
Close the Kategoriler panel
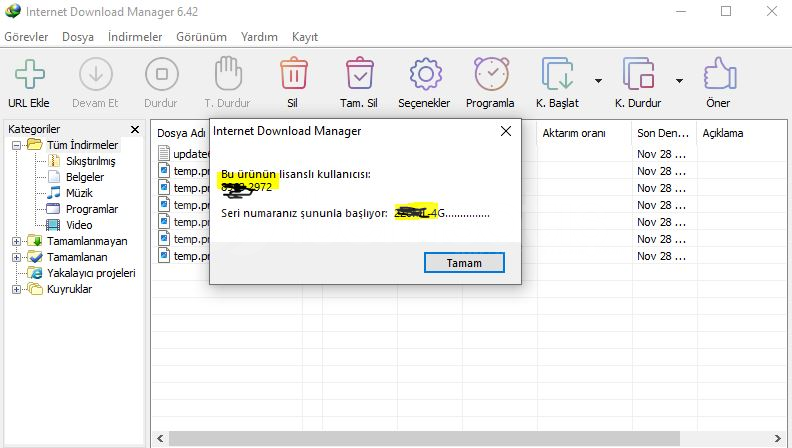click(x=135, y=129)
